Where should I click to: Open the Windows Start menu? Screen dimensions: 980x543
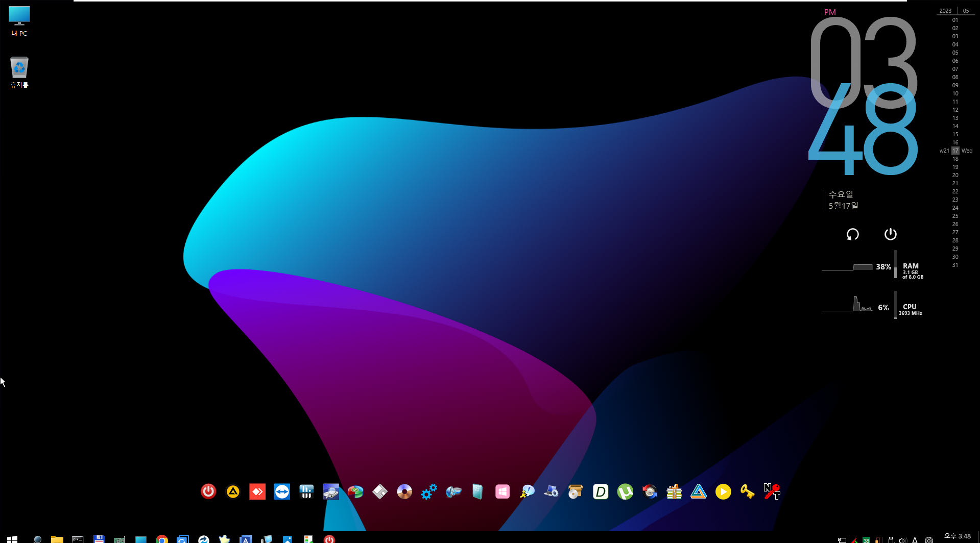pyautogui.click(x=12, y=539)
